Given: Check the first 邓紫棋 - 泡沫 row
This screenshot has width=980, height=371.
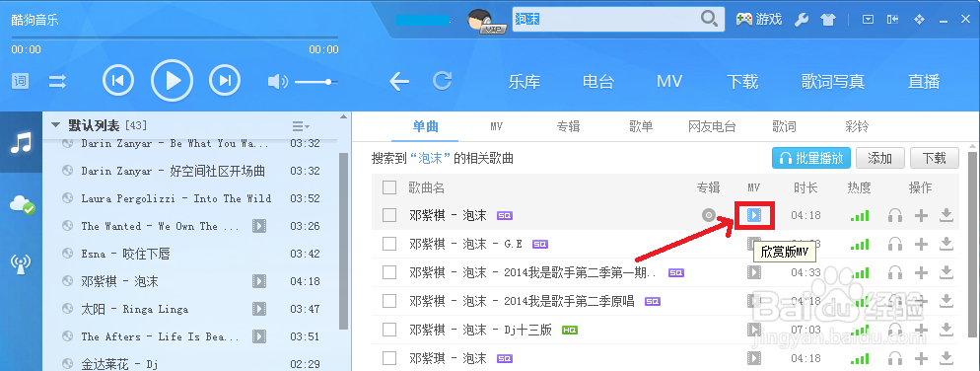Looking at the screenshot, I should pos(389,215).
